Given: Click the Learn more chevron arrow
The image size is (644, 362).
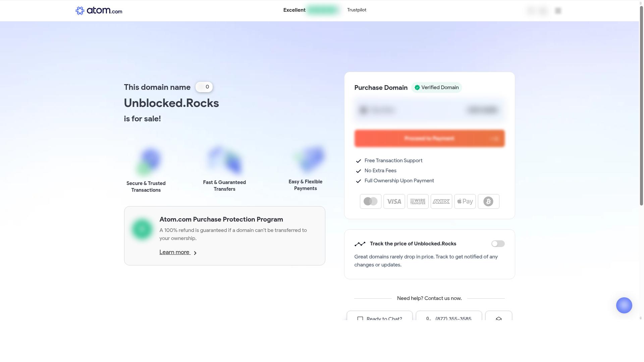Looking at the screenshot, I should [x=195, y=253].
